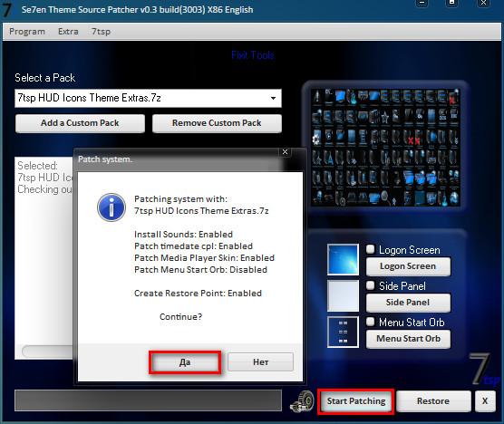Select the Logon Screen preview thumbnail
This screenshot has width=504, height=424.
[343, 259]
